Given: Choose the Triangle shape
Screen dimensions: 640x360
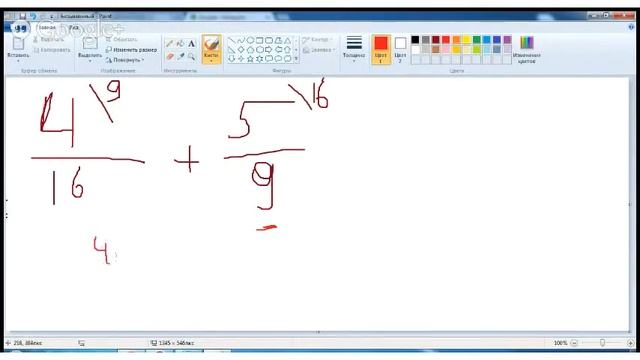Looking at the screenshot, I should click(288, 40).
